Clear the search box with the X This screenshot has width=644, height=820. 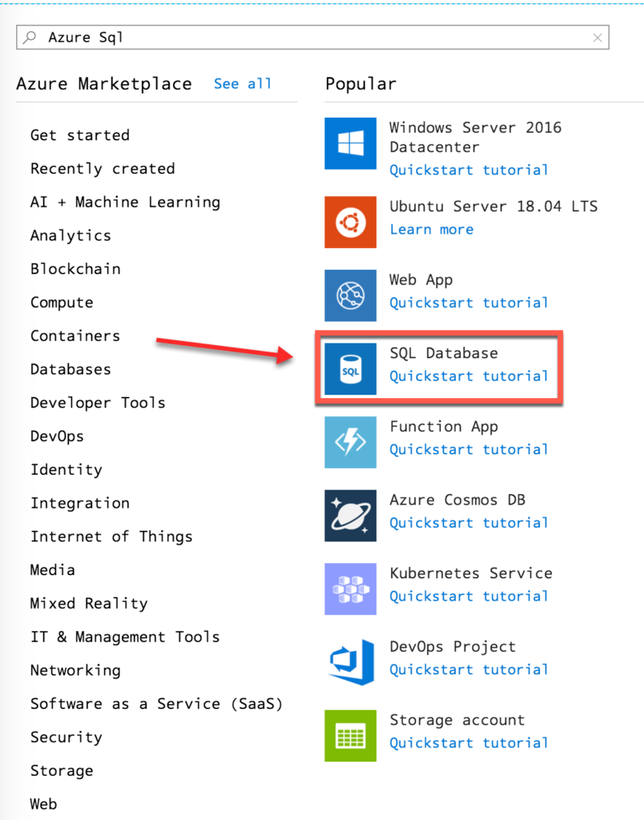598,38
